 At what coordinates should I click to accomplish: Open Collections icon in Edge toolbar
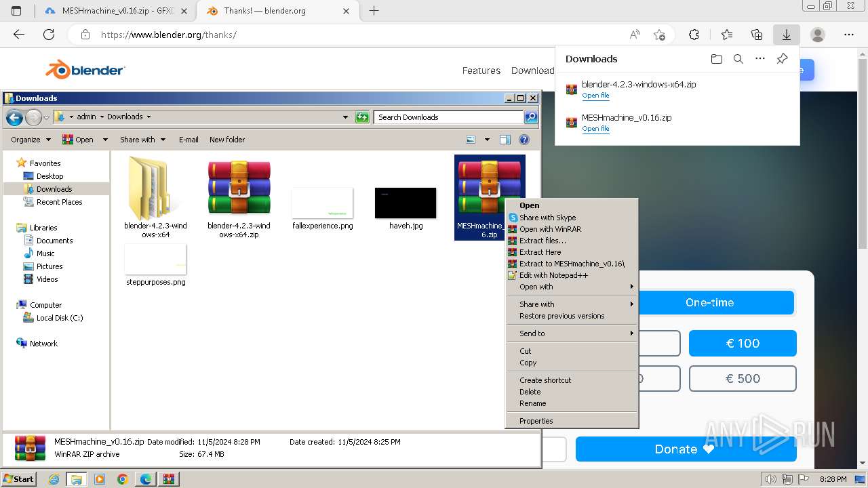tap(757, 35)
